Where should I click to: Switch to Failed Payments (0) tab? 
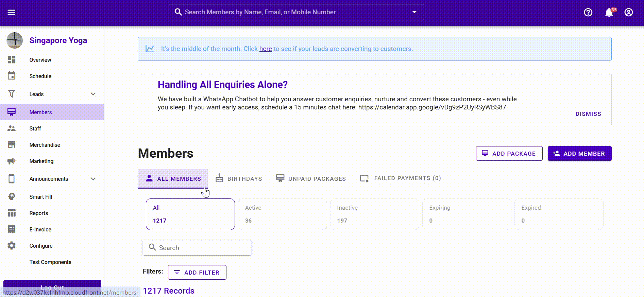tap(401, 178)
